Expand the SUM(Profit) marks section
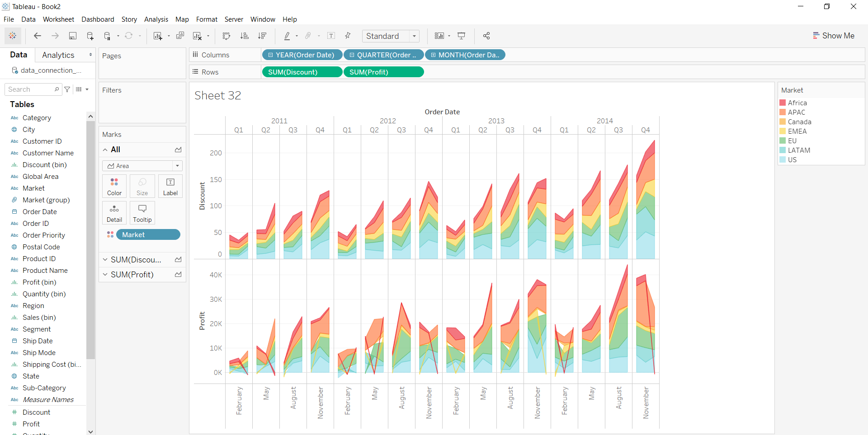Viewport: 868px width, 435px height. click(105, 275)
